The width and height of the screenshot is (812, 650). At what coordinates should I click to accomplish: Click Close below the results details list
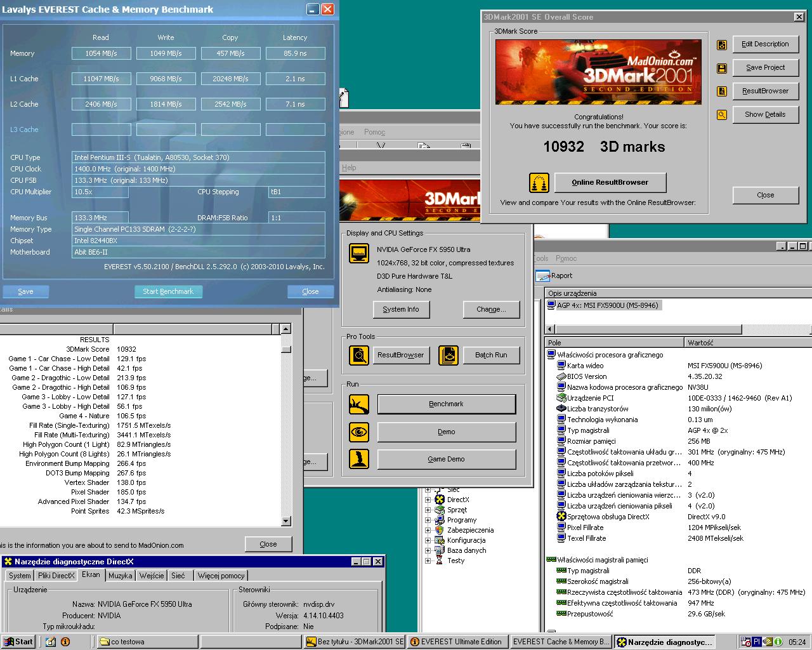coord(268,544)
